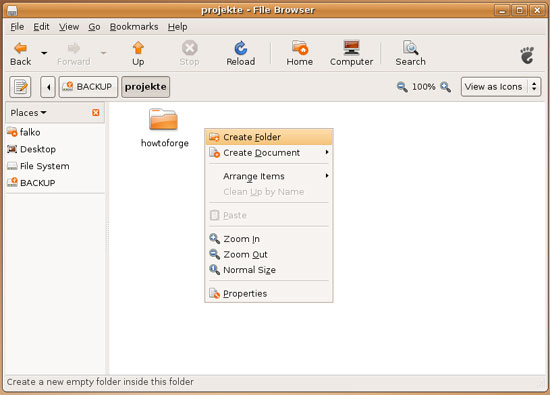Viewport: 550px width, 395px height.
Task: Open the Bookmarks menu
Action: pos(134,27)
